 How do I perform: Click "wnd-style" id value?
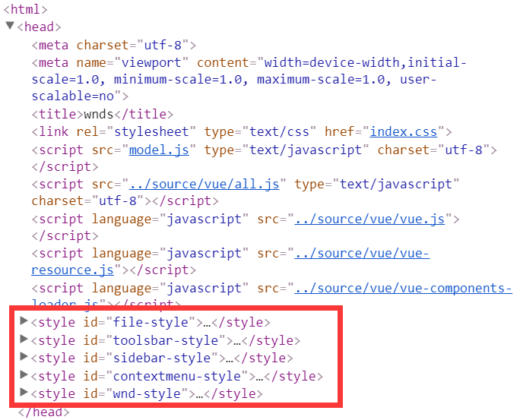click(x=147, y=394)
